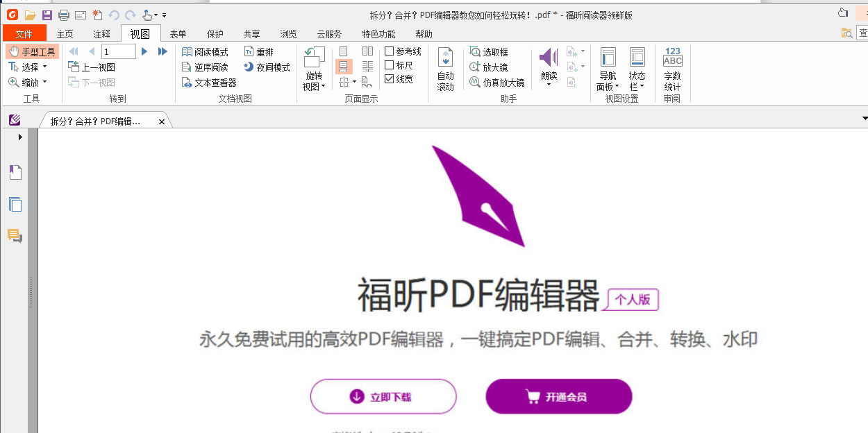Create new blank PDF from quick toolbar
Screen dimensions: 868x433
click(97, 15)
